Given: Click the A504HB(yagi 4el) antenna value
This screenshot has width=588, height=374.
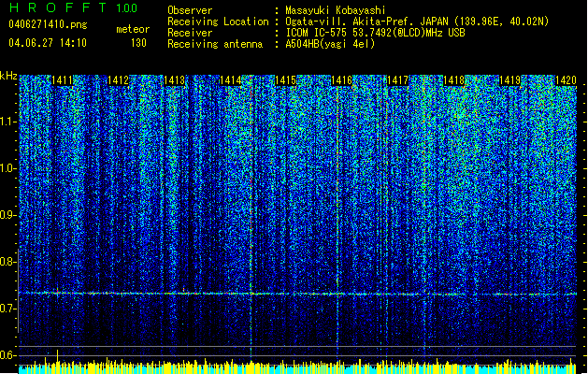Looking at the screenshot, I should (330, 44).
